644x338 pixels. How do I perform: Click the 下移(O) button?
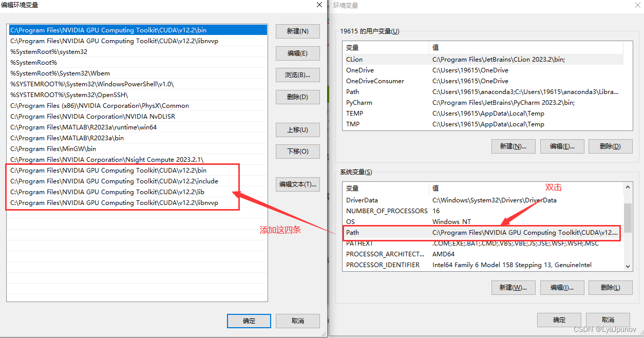click(x=298, y=151)
